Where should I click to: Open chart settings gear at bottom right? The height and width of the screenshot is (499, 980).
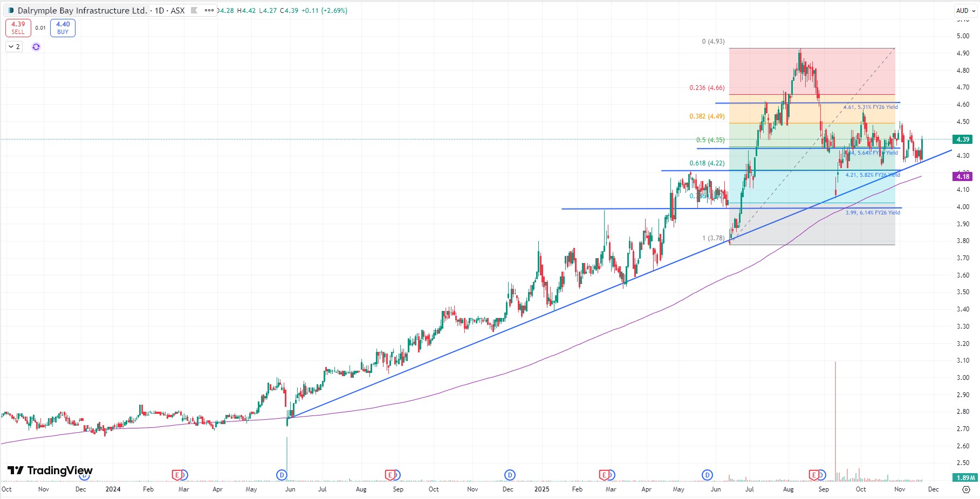966,489
